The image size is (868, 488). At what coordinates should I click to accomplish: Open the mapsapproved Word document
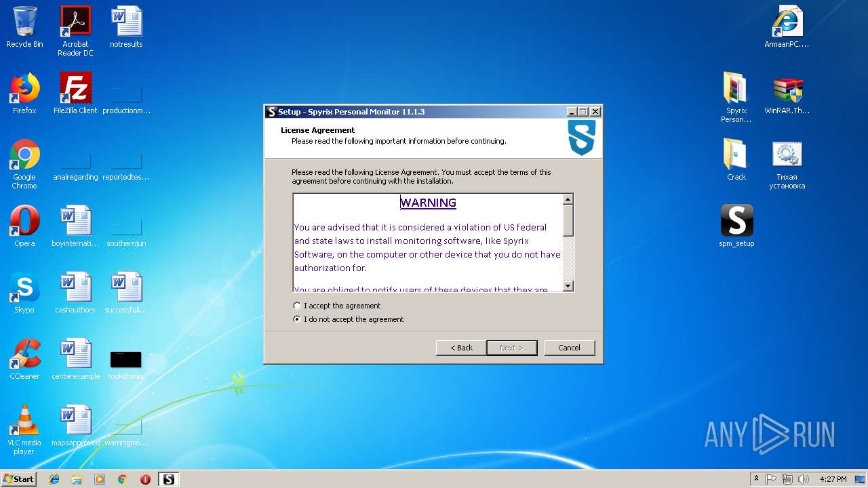[75, 426]
